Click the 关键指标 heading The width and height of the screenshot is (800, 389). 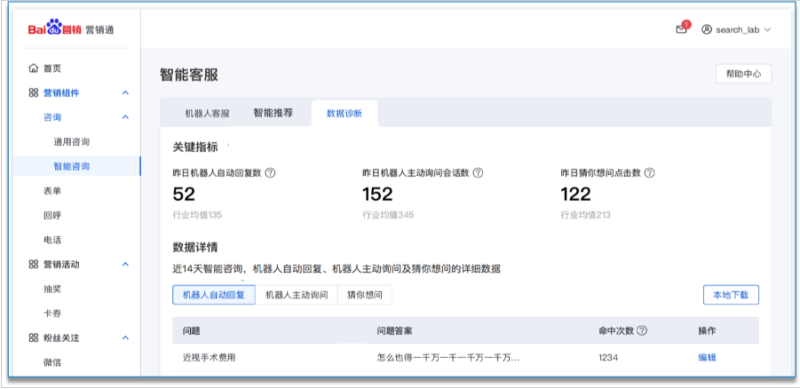(x=195, y=147)
